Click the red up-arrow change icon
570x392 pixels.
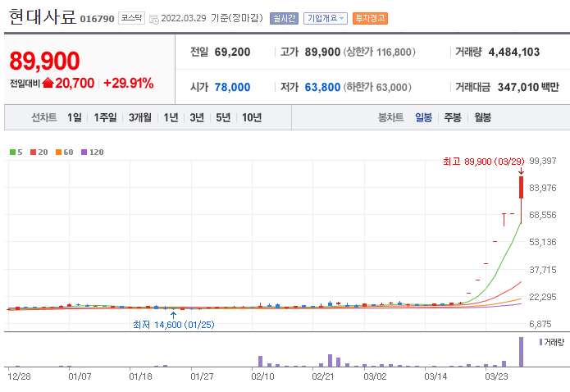pyautogui.click(x=48, y=83)
